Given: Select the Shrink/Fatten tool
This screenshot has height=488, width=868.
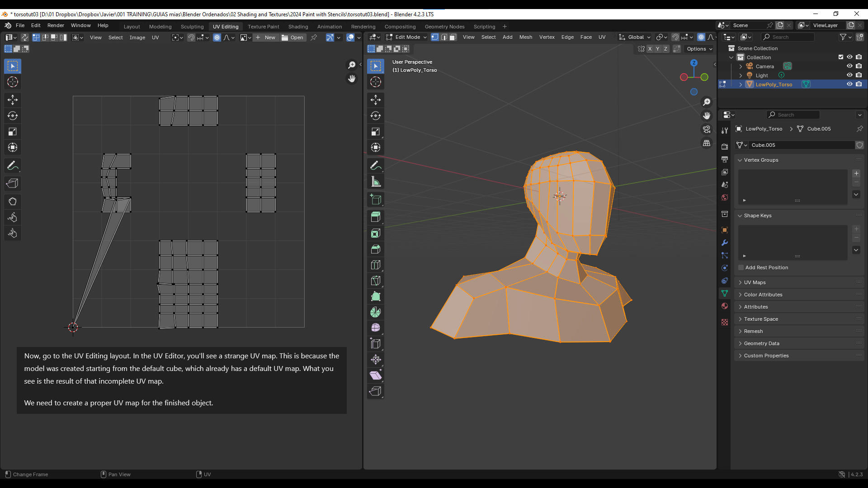Looking at the screenshot, I should coord(376,359).
